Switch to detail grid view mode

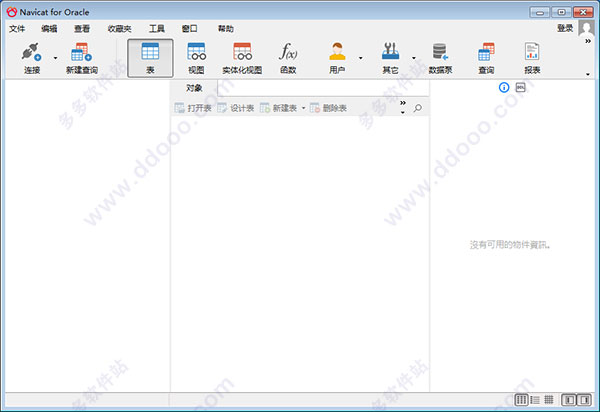549,400
